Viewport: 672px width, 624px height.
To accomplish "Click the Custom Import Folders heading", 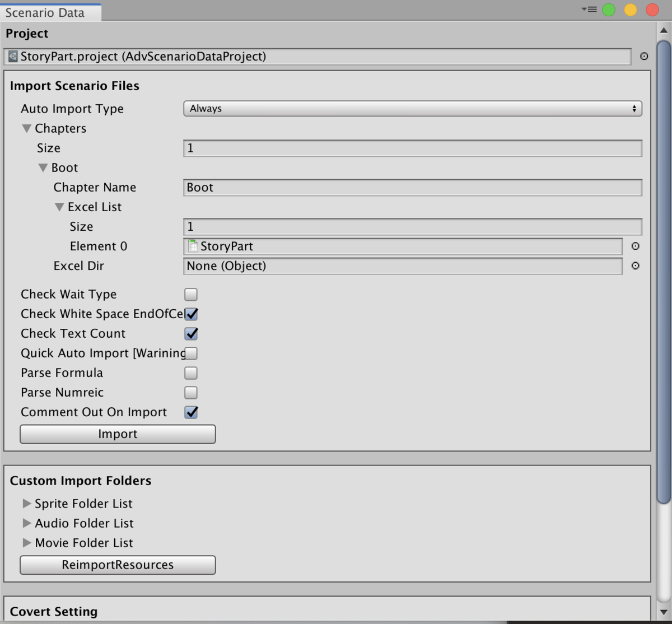I will [81, 481].
